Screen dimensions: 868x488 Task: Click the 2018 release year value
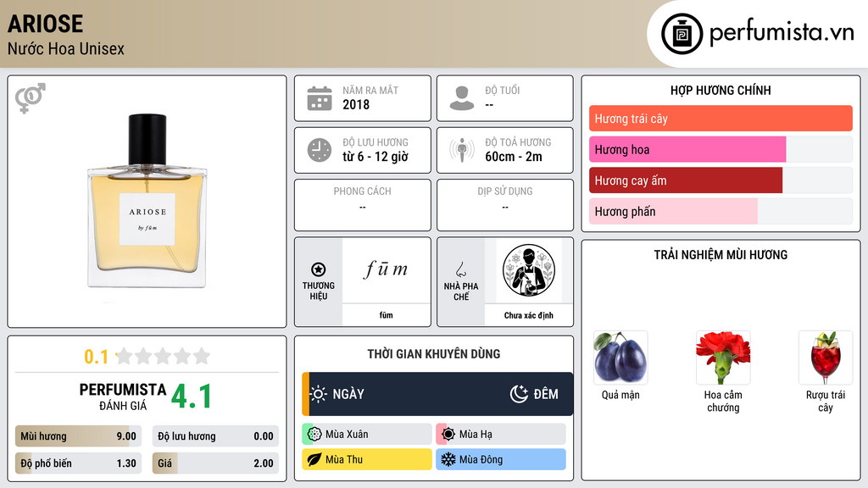[x=356, y=104]
